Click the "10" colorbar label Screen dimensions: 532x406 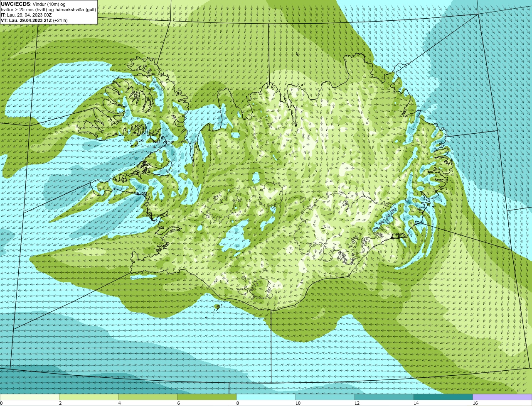(298, 403)
